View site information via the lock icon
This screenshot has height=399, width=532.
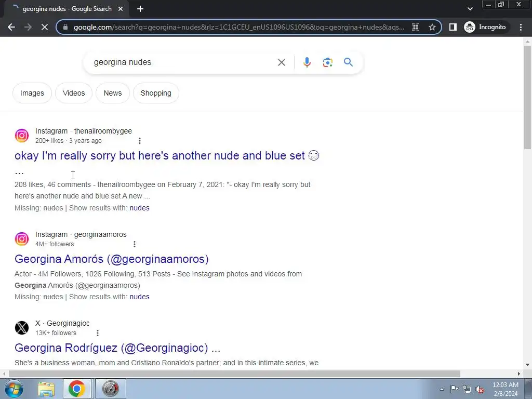pos(65,27)
